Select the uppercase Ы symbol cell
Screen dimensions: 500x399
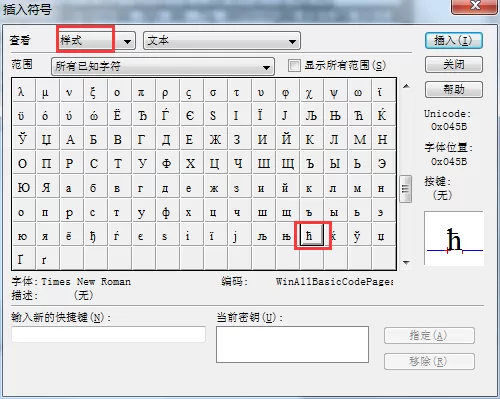pyautogui.click(x=335, y=163)
